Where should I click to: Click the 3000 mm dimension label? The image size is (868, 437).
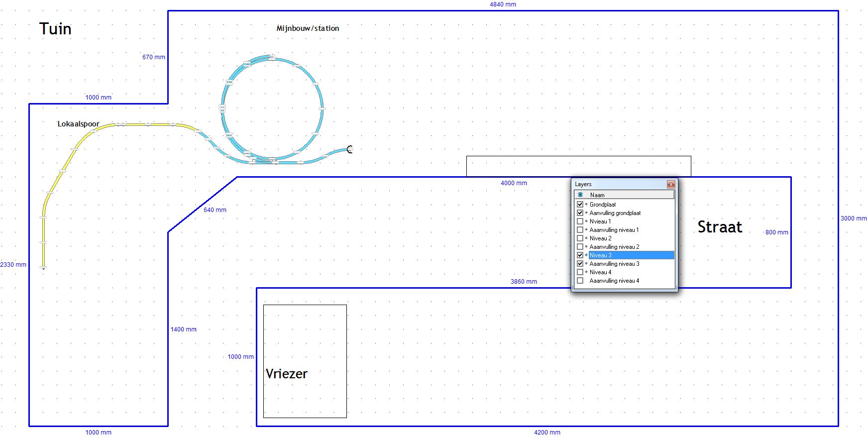854,218
